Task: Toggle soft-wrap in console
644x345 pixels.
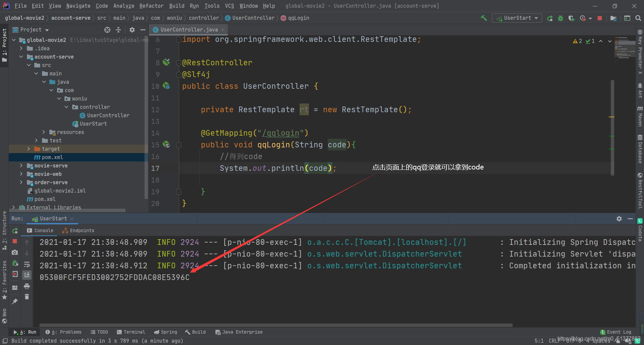Action: pyautogui.click(x=27, y=264)
